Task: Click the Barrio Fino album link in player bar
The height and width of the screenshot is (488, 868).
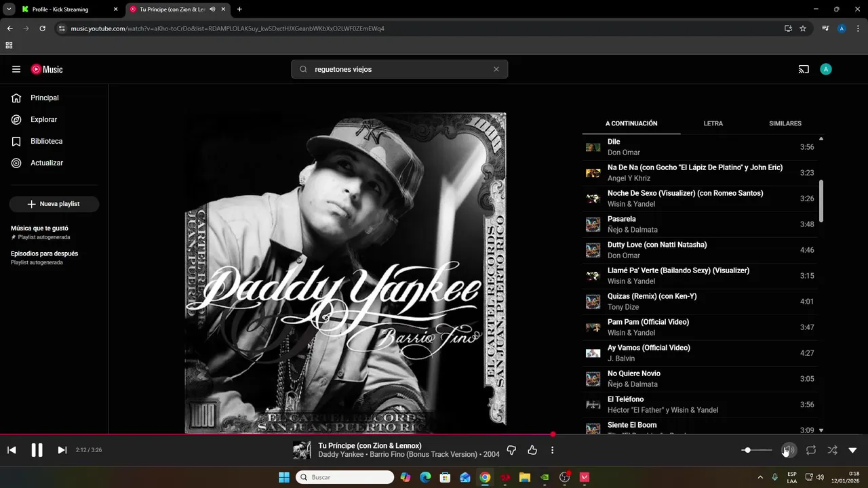Action: tap(425, 455)
